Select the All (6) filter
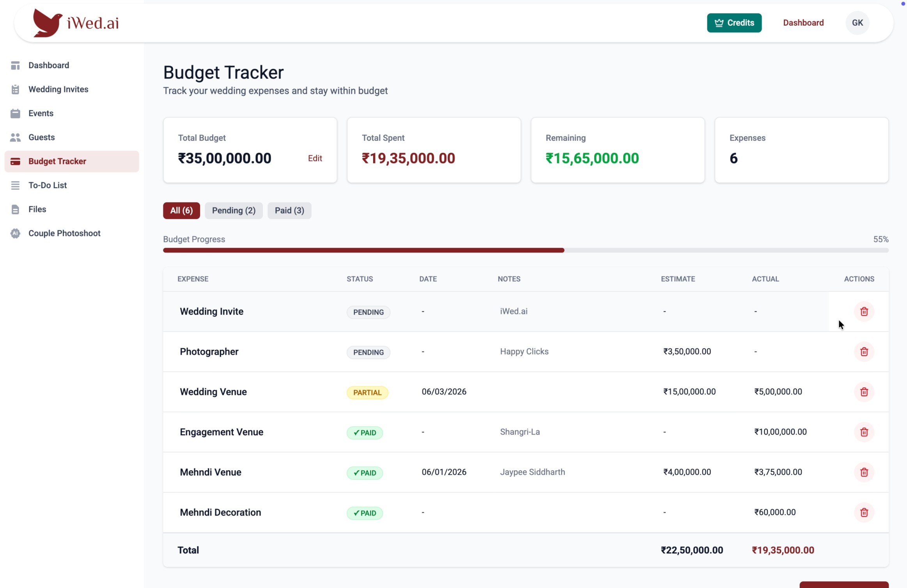 pos(181,210)
